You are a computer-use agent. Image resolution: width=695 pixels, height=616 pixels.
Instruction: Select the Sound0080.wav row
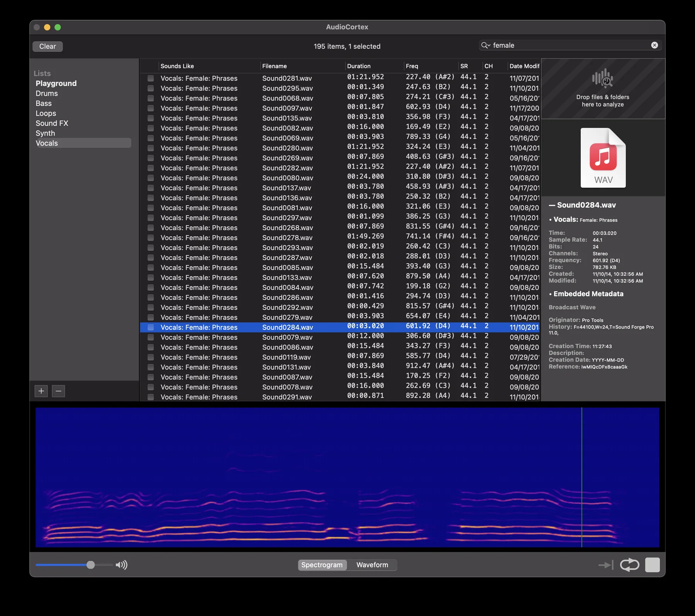[x=340, y=178]
